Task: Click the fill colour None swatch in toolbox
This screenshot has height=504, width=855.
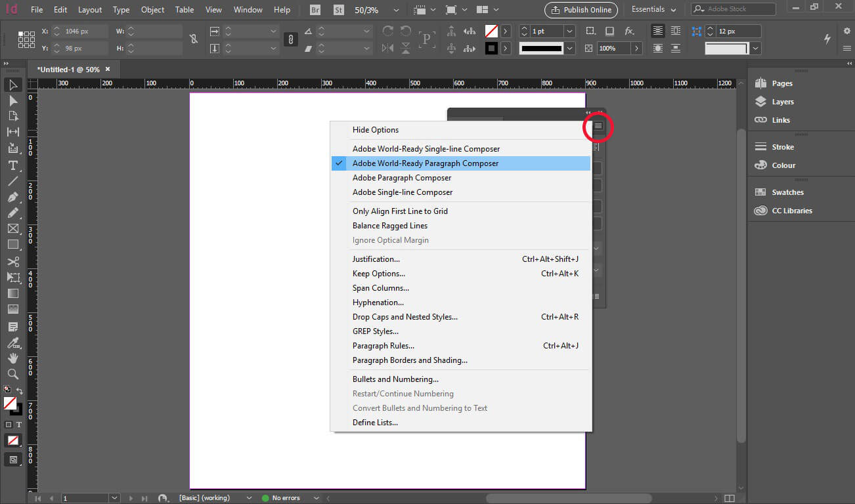Action: coord(10,403)
